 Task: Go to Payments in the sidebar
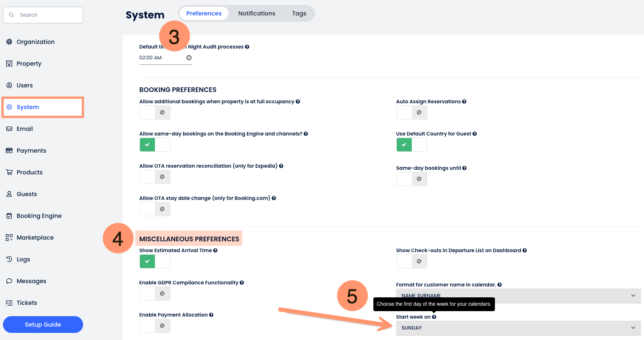point(31,151)
